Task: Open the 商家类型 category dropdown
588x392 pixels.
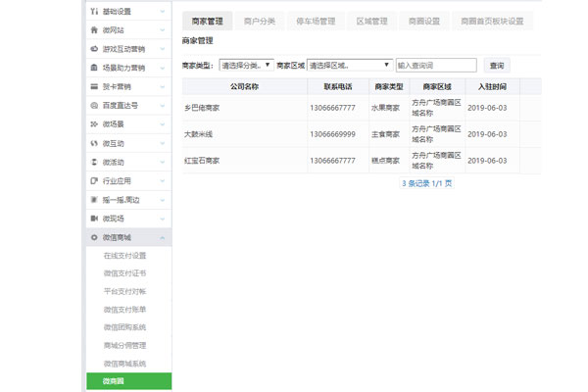Action: pyautogui.click(x=246, y=66)
